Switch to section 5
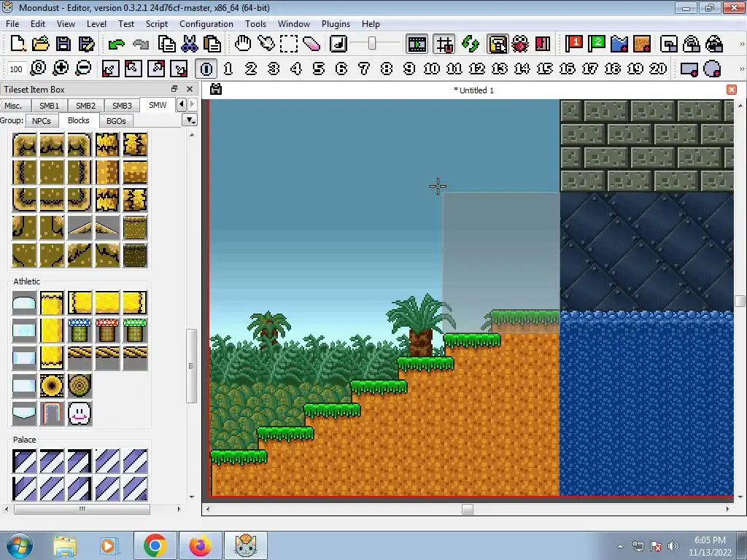747x560 pixels. click(x=319, y=69)
